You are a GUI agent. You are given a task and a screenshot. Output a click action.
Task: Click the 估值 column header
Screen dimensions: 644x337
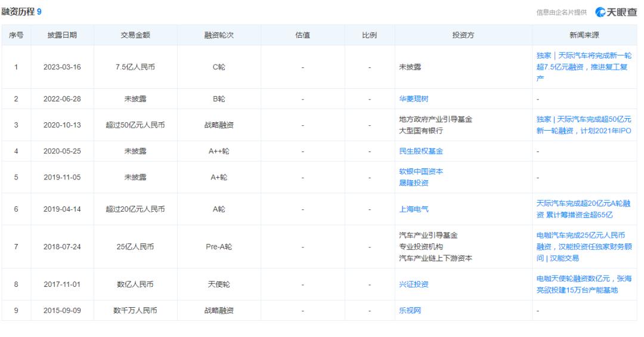(x=303, y=35)
